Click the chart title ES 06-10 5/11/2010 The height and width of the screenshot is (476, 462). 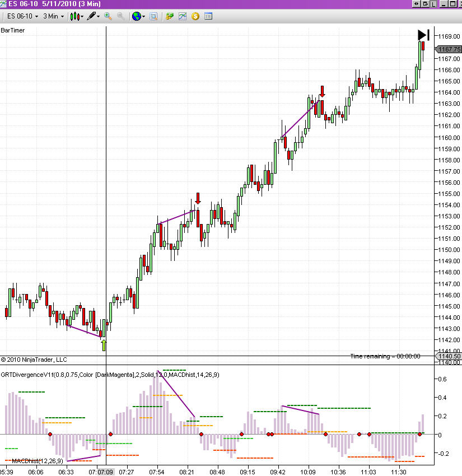54,4
